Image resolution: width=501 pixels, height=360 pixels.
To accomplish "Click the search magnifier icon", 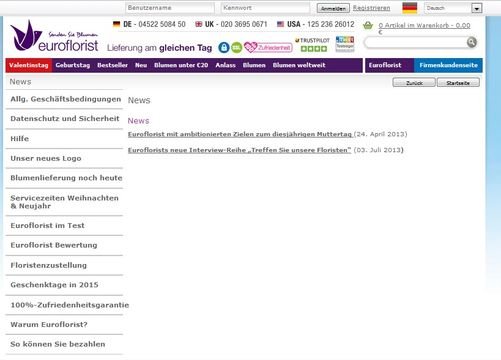I will 472,42.
